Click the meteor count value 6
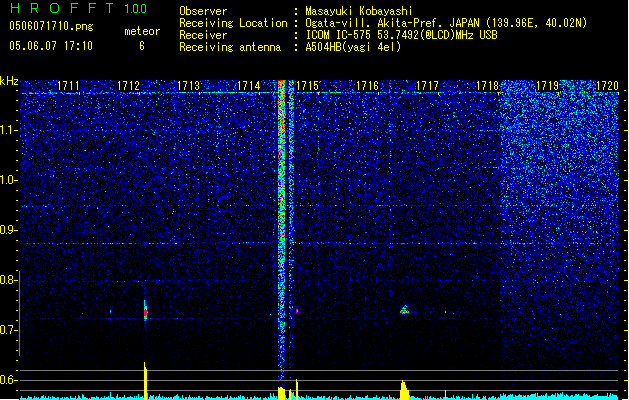Image resolution: width=629 pixels, height=400 pixels. [142, 46]
